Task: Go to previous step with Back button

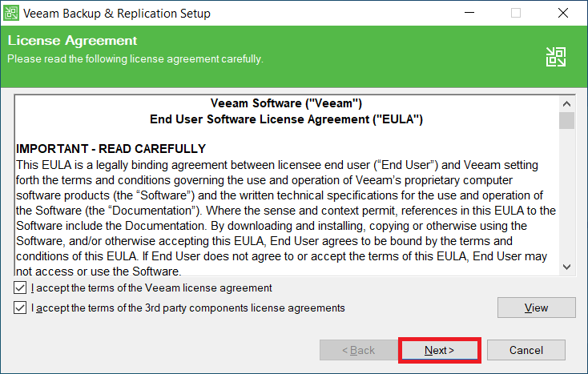Action: pyautogui.click(x=358, y=350)
